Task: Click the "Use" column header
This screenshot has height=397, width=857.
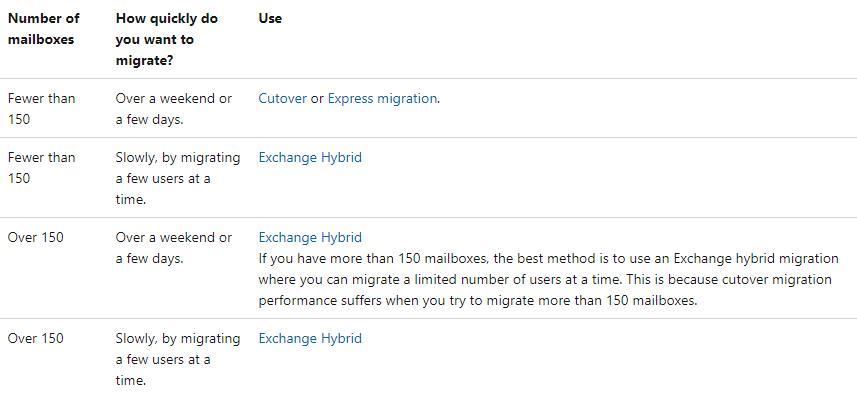Action: [x=270, y=18]
